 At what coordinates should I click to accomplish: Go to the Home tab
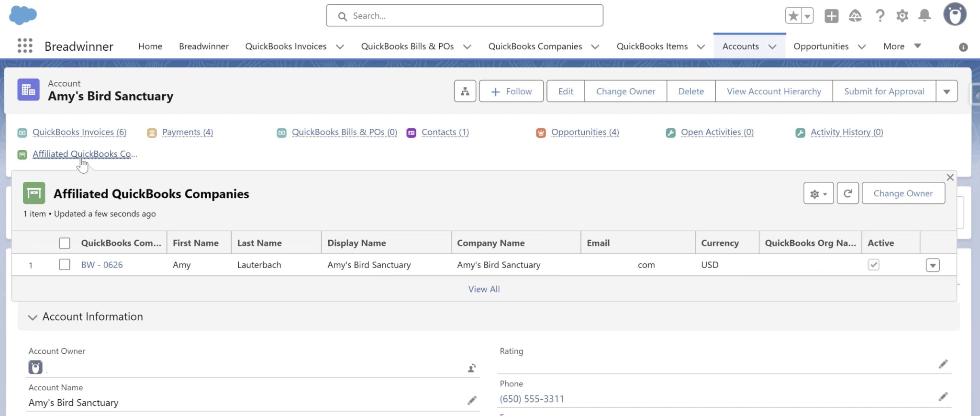click(150, 46)
